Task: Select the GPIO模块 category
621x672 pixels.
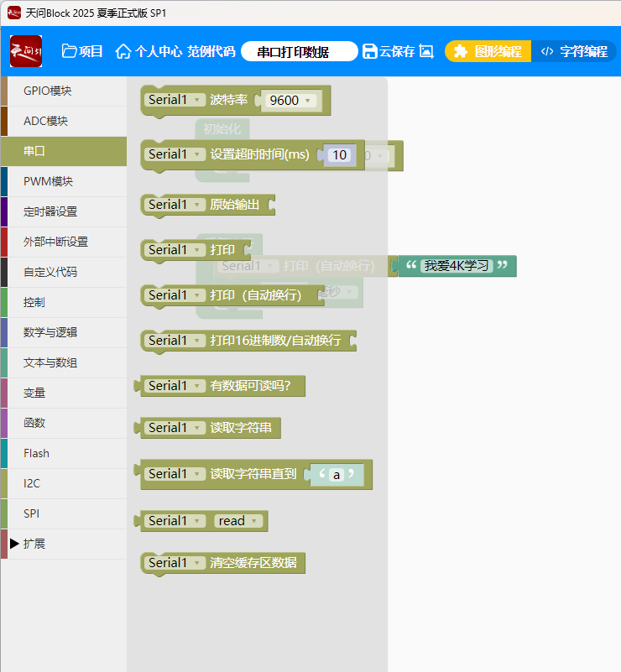Action: (47, 91)
